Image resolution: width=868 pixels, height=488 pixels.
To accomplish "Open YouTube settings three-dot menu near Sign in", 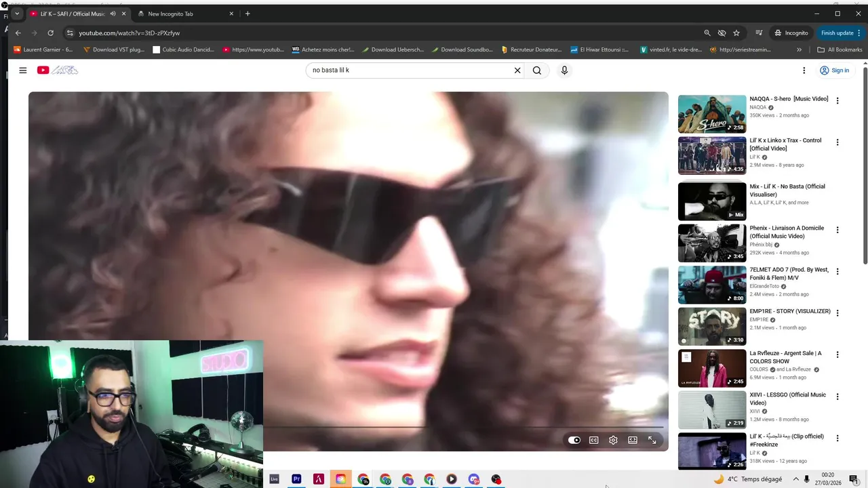I will (804, 70).
